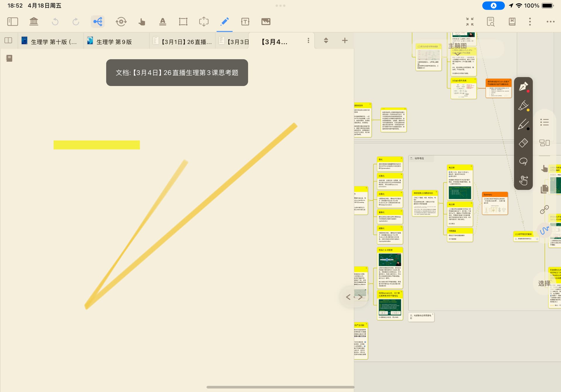Viewport: 561px width, 392px height.
Task: Click the right arrow on divider handle
Action: coord(360,297)
